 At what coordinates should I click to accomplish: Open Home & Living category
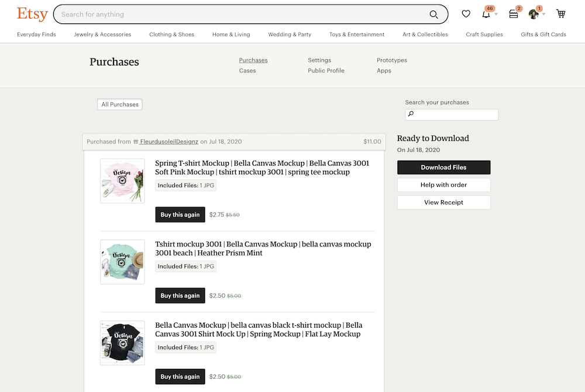(x=231, y=35)
